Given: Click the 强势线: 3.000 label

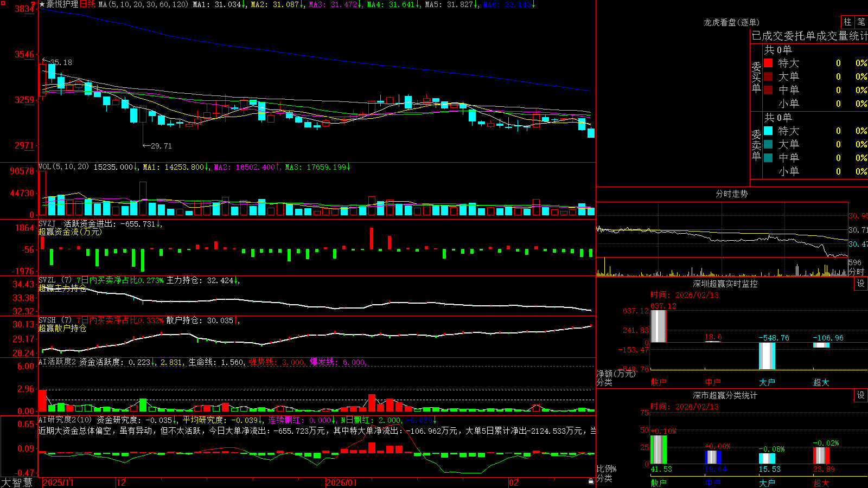Looking at the screenshot, I should click(x=277, y=362).
